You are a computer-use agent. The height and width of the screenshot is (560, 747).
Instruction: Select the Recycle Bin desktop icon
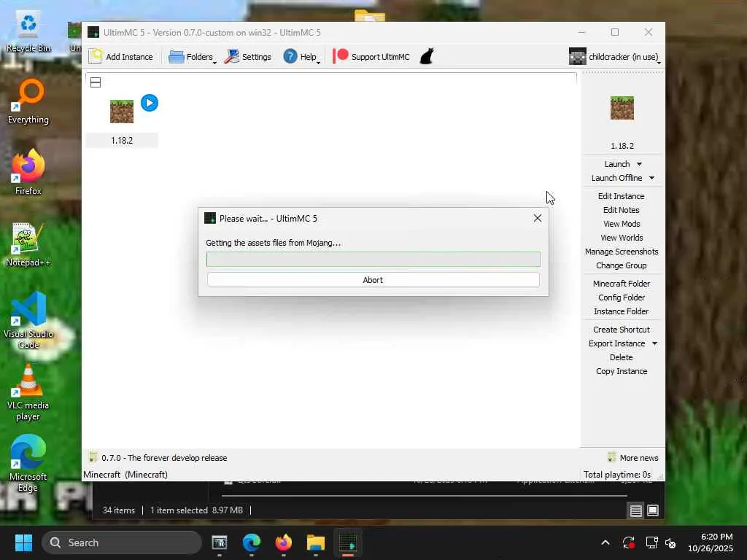click(x=28, y=31)
